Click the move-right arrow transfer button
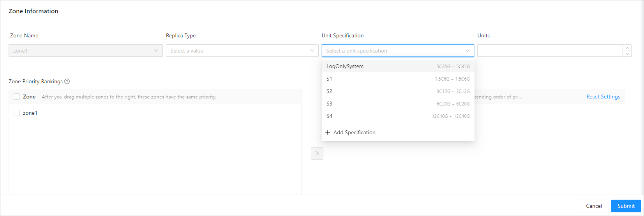The image size is (644, 216). point(317,153)
